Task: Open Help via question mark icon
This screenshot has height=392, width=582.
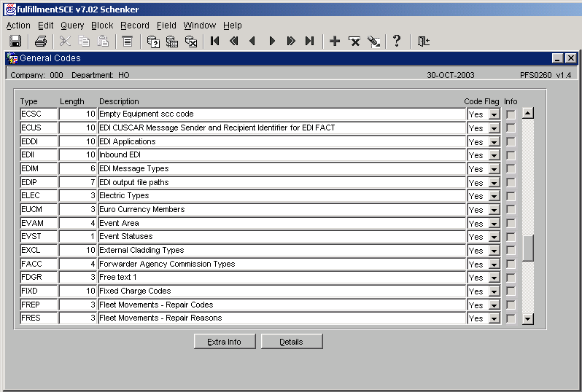Action: point(397,41)
